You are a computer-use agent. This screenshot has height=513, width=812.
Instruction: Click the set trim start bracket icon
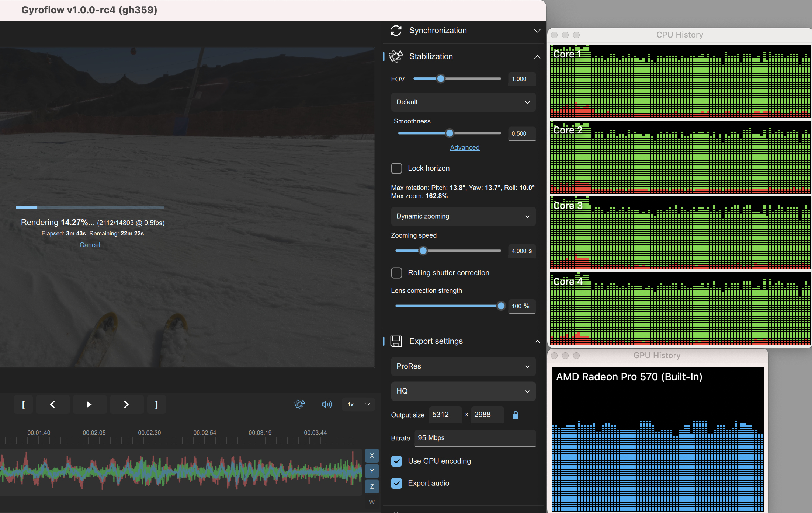coord(23,404)
